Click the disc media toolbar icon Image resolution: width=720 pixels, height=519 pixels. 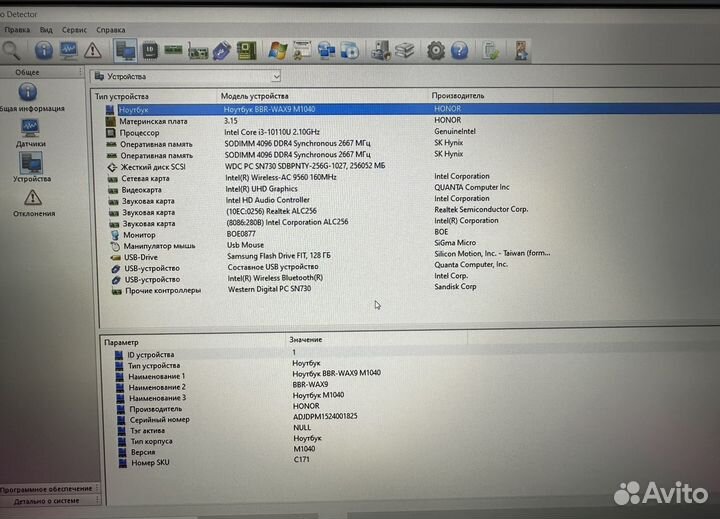tap(350, 51)
